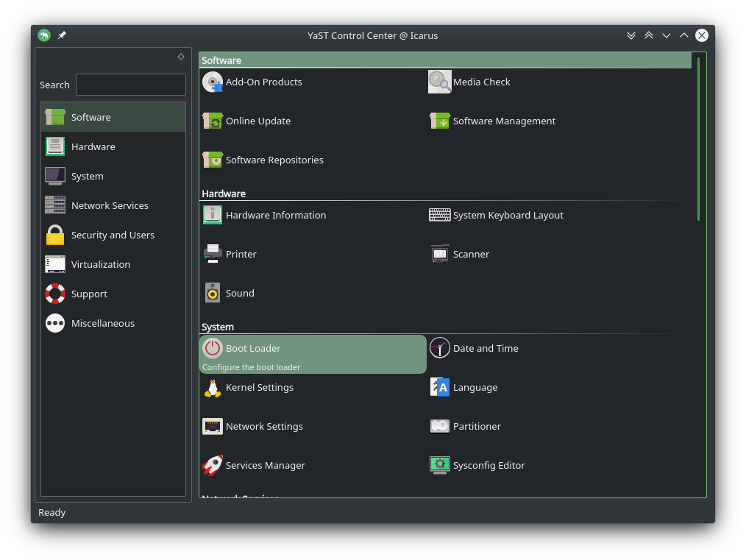This screenshot has height=560, width=746.
Task: Select the Security and Users category
Action: [x=113, y=235]
